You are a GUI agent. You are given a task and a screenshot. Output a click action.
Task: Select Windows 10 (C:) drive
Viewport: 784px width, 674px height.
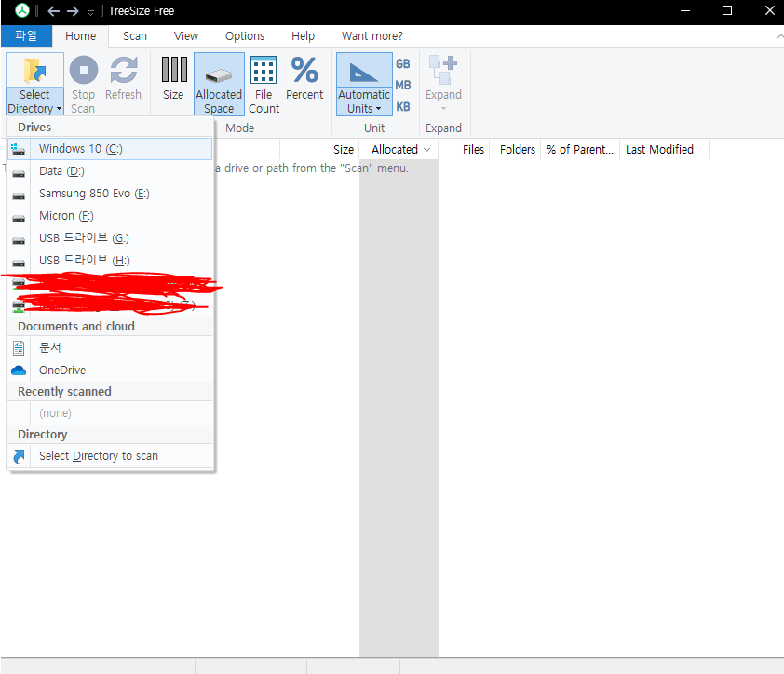point(110,149)
